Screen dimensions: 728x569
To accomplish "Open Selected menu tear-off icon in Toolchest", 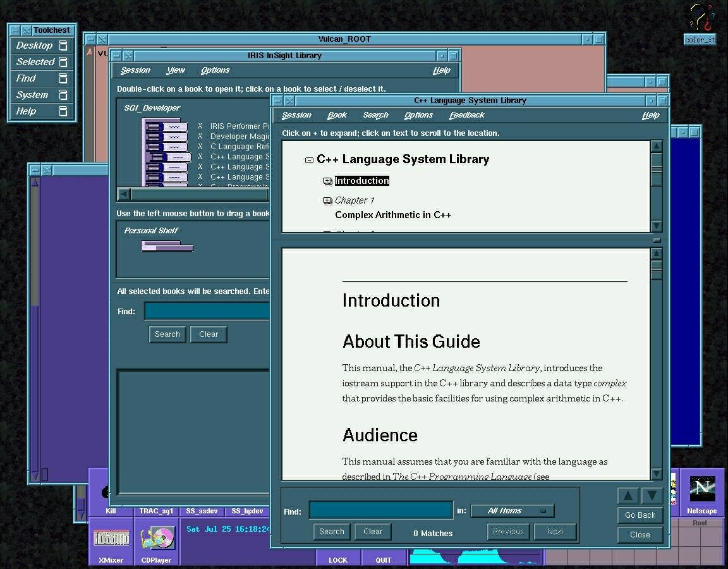I will (x=63, y=62).
